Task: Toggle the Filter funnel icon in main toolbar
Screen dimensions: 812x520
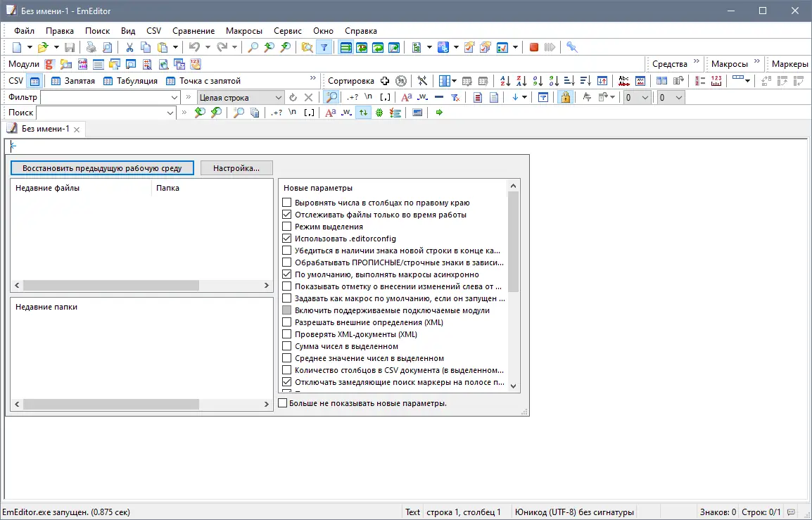Action: (324, 47)
